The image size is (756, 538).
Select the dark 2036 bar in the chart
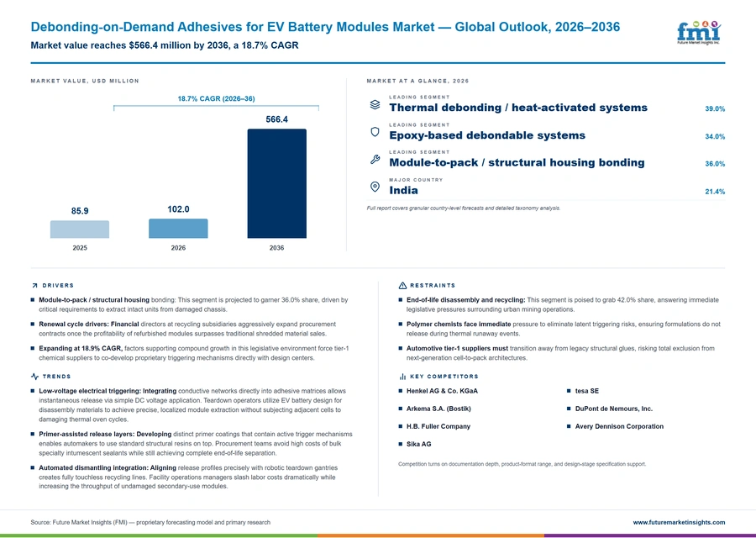coord(276,183)
